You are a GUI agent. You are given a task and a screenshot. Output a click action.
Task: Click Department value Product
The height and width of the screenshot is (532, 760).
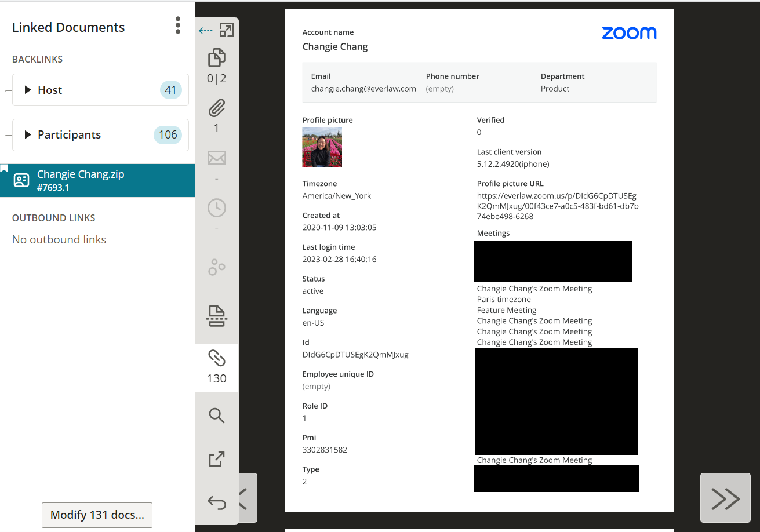tap(555, 89)
